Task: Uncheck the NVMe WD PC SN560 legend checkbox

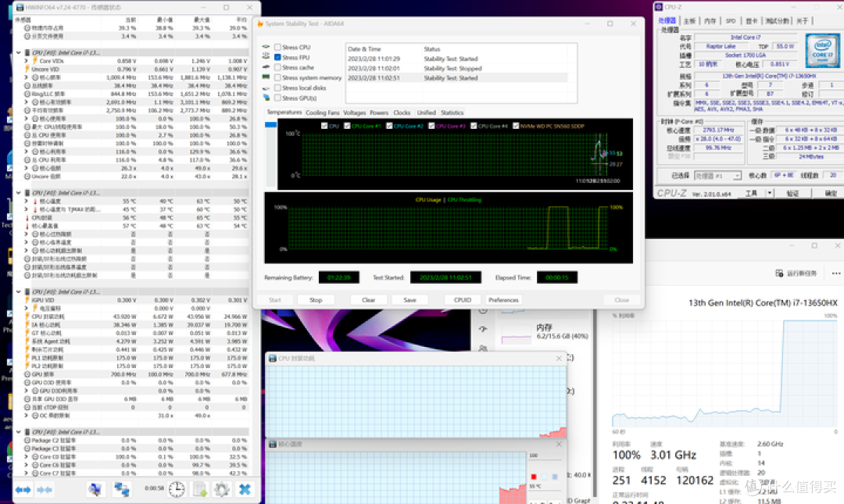Action: 517,126
